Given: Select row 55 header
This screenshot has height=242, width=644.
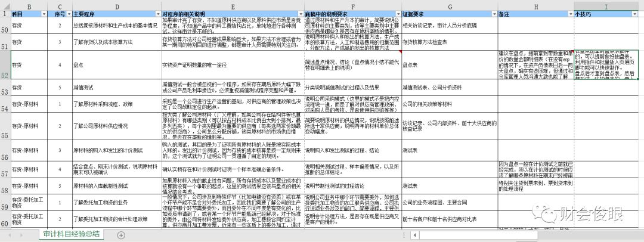Looking at the screenshot, I should pyautogui.click(x=5, y=127).
